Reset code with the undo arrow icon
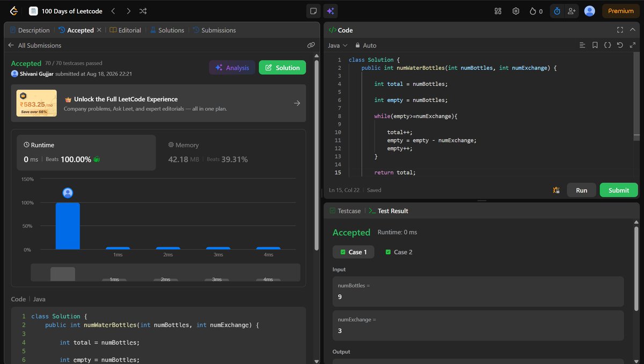 pos(620,46)
